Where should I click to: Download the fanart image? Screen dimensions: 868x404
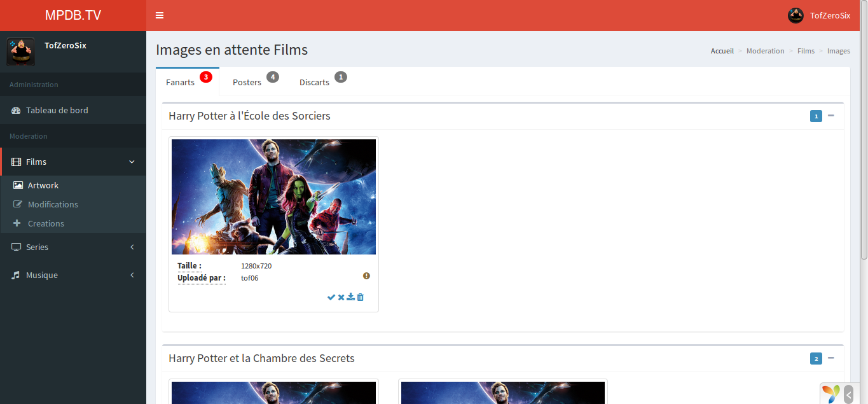350,297
